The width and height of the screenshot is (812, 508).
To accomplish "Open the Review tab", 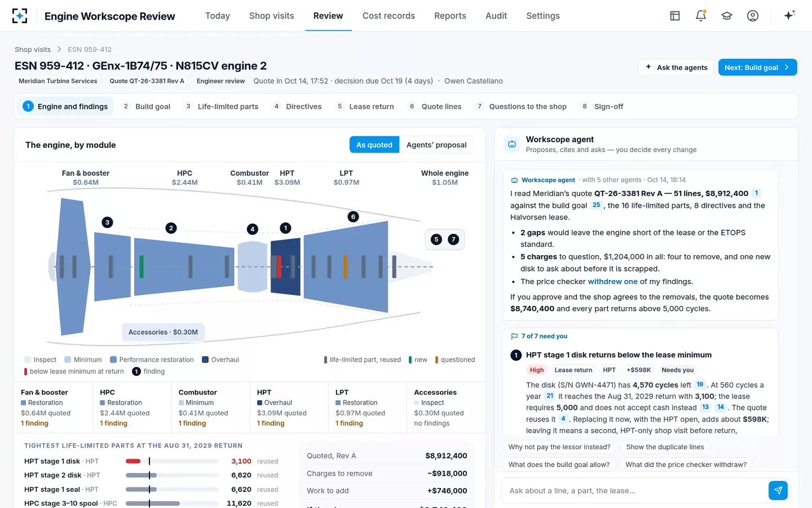I will pos(328,16).
